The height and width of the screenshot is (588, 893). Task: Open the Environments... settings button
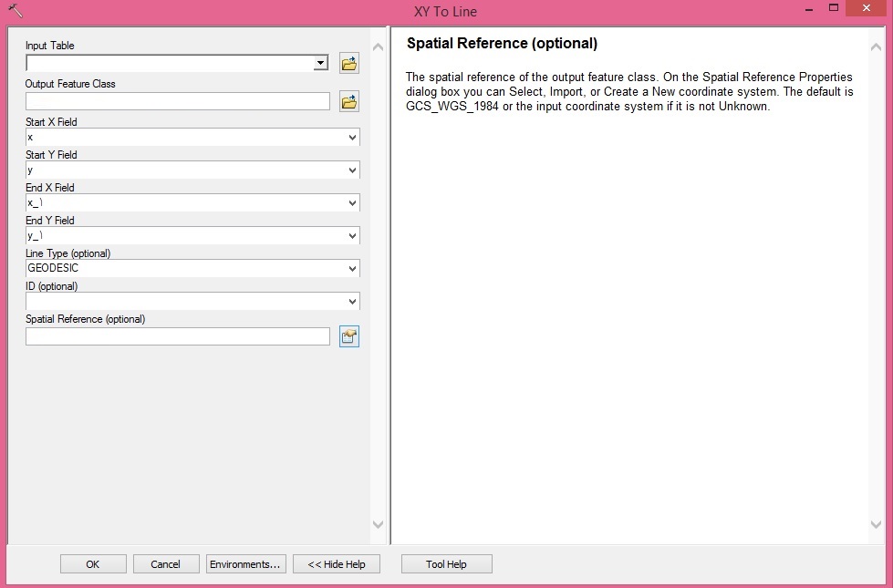244,564
